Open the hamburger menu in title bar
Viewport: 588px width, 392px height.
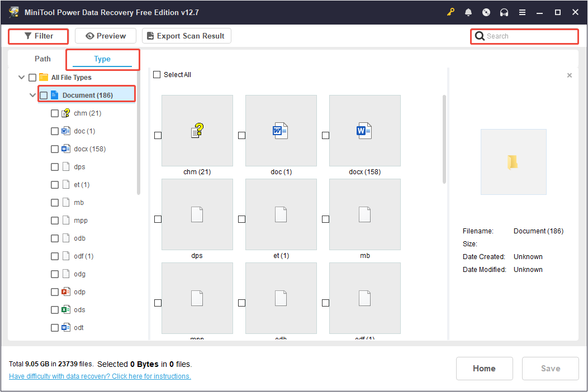click(x=522, y=12)
